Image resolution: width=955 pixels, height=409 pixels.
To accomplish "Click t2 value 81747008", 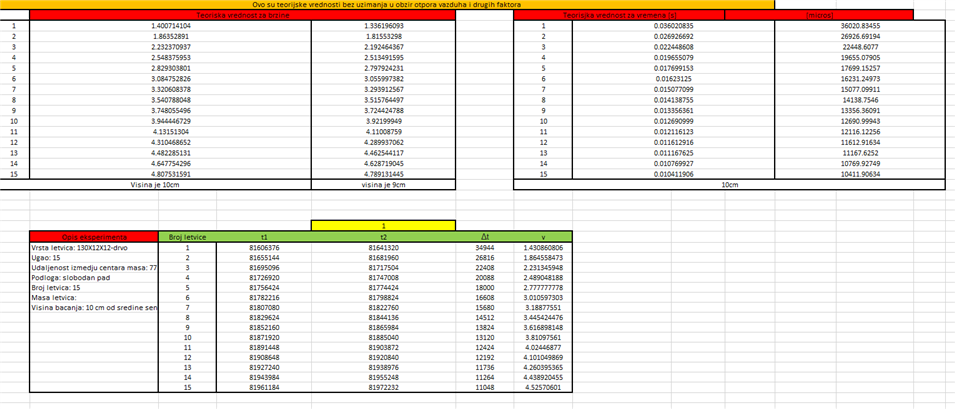I will pyautogui.click(x=383, y=278).
